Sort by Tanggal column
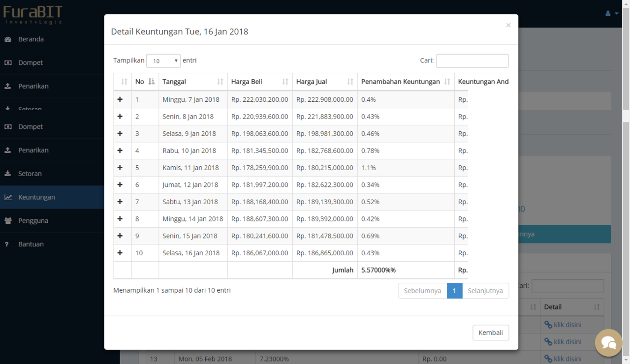Viewport: 630px width, 364px height. pos(193,82)
